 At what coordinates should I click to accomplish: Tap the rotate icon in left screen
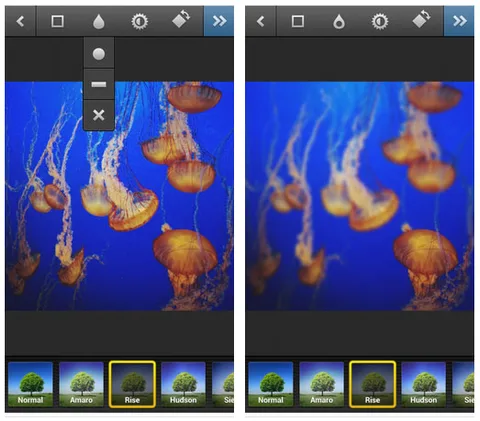[182, 19]
